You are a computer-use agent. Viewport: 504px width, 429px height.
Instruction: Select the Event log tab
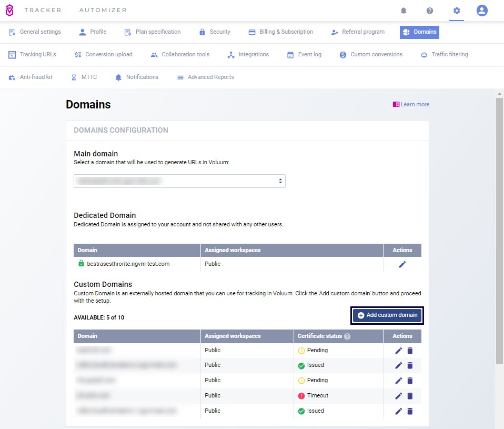tap(304, 55)
